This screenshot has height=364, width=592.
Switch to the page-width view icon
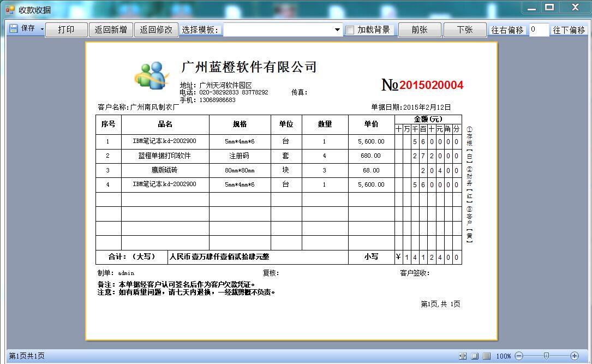pyautogui.click(x=463, y=356)
